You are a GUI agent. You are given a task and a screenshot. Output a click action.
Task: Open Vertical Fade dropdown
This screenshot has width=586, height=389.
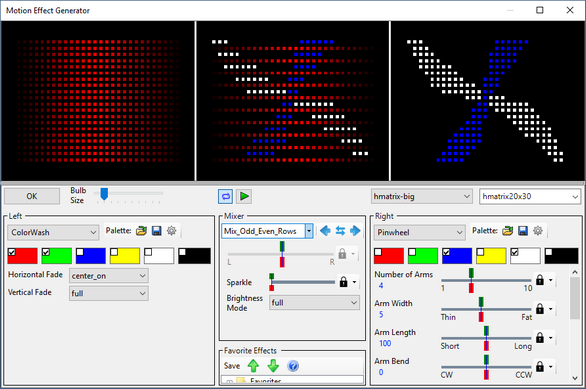tap(109, 293)
